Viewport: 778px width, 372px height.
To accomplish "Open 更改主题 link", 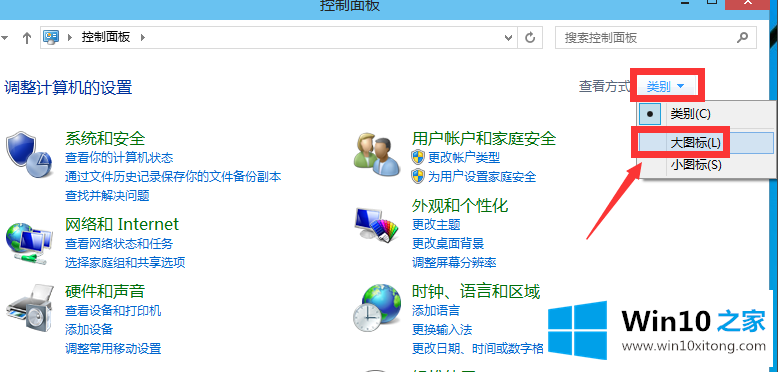I will coord(436,224).
